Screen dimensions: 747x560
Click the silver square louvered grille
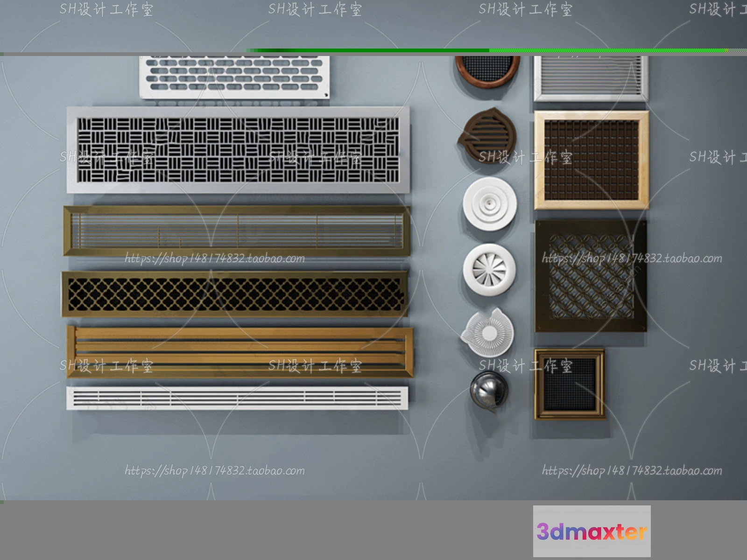[591, 77]
